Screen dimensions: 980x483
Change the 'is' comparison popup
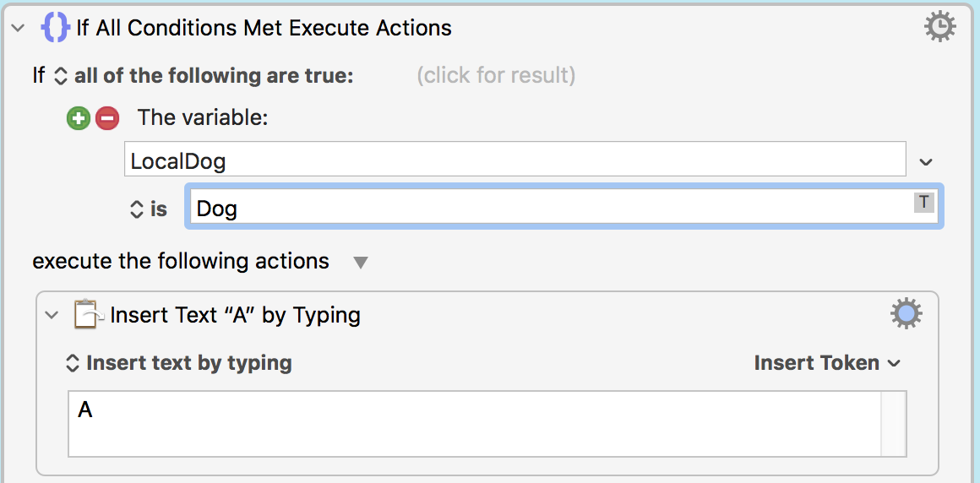148,209
